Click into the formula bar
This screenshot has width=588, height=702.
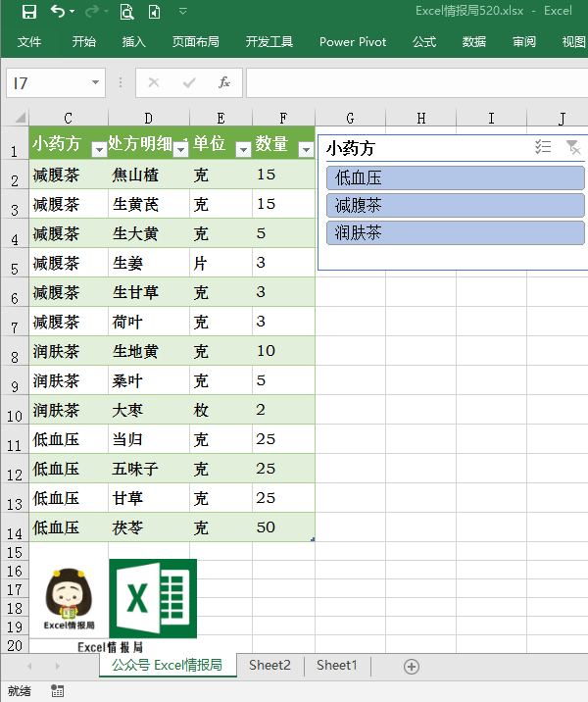416,82
